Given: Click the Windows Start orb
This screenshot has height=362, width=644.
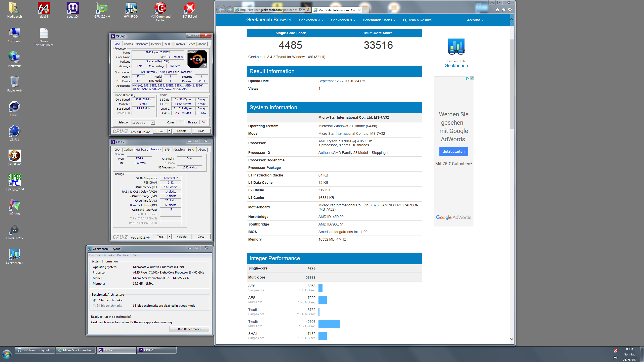Looking at the screenshot, I should pyautogui.click(x=7, y=354).
